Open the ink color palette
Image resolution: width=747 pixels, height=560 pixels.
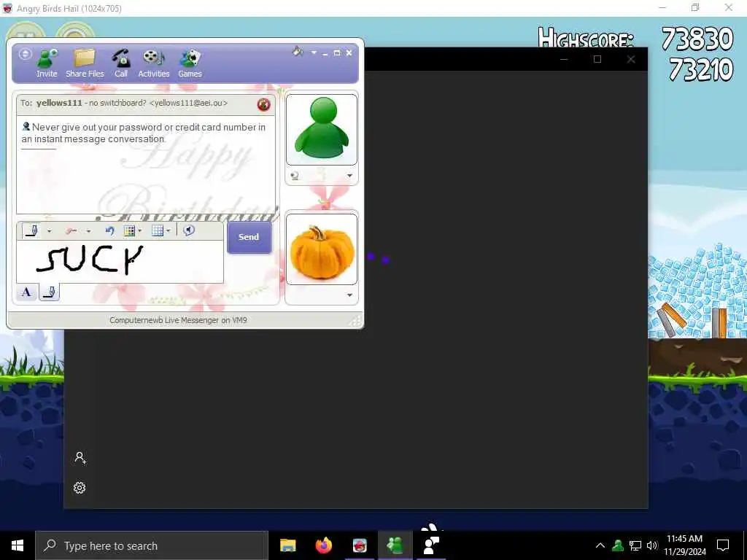pyautogui.click(x=129, y=231)
